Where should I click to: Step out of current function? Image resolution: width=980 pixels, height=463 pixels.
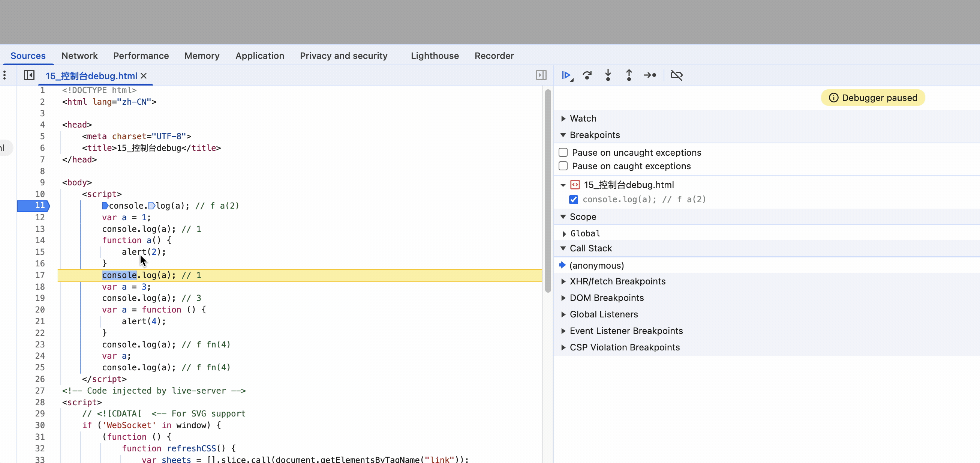click(629, 75)
